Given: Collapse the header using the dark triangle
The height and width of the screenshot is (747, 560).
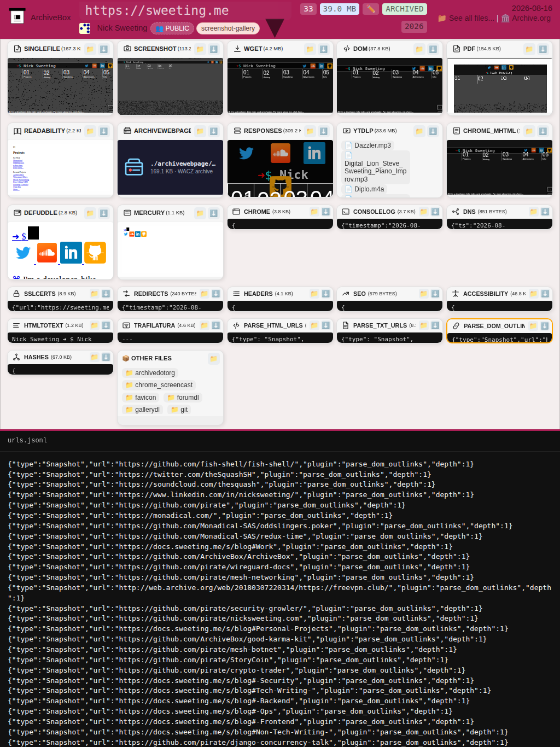Looking at the screenshot, I should pos(275,27).
